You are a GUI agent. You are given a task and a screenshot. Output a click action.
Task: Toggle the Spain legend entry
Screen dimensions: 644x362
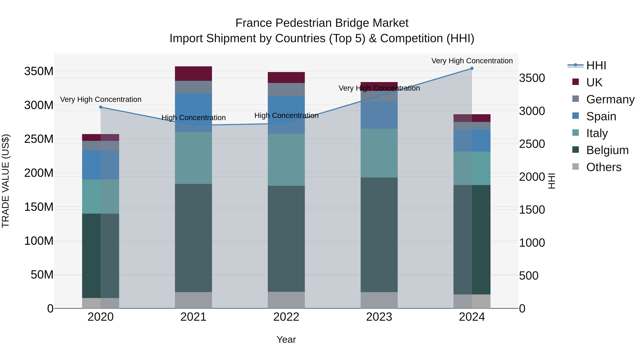594,116
